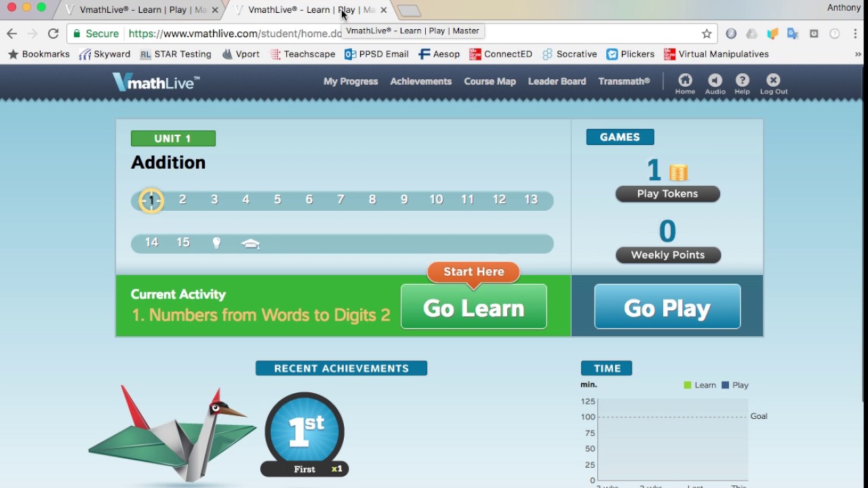Open the Socrative bookmark
Image resolution: width=868 pixels, height=488 pixels.
tap(570, 54)
